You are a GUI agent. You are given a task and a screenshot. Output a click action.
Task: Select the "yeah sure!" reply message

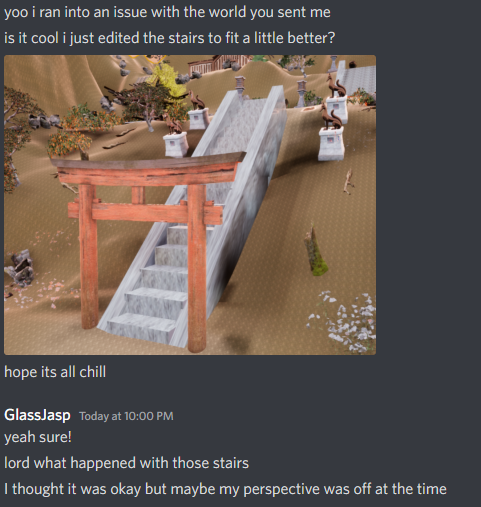click(38, 437)
